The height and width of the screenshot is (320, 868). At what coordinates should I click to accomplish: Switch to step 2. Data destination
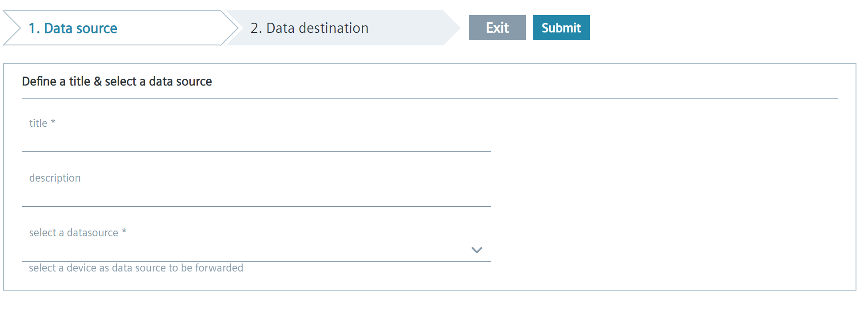point(309,28)
